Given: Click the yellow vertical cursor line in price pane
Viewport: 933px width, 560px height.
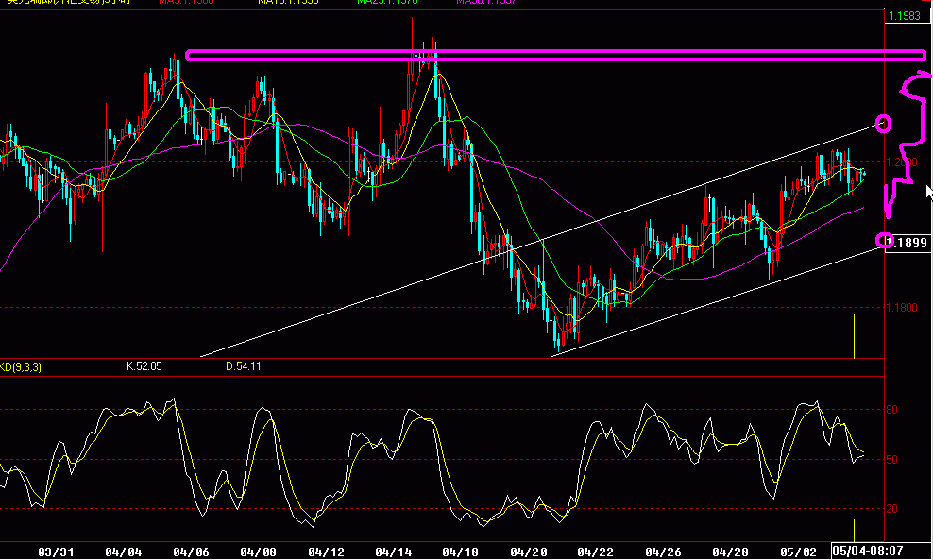Looking at the screenshot, I should click(855, 336).
